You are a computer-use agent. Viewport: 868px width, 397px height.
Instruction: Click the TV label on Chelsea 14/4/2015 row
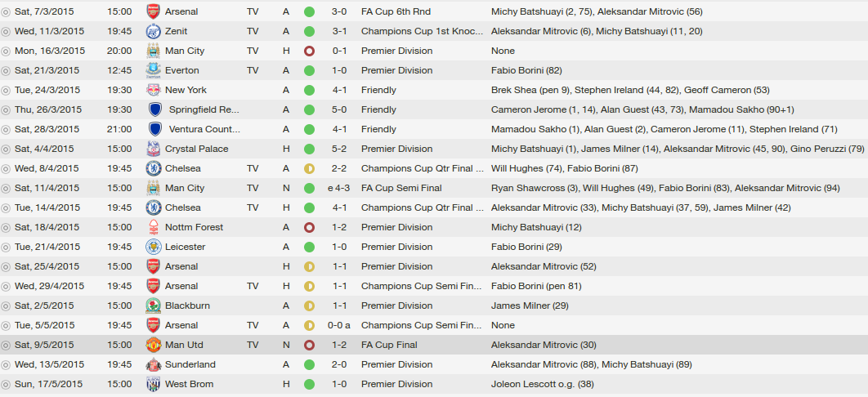click(253, 208)
